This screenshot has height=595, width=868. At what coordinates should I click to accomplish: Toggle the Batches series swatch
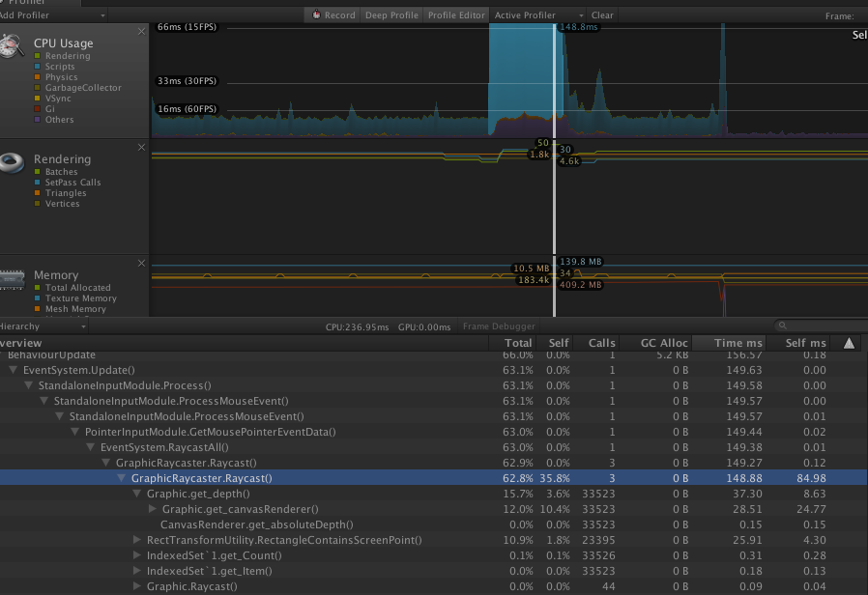tap(38, 172)
